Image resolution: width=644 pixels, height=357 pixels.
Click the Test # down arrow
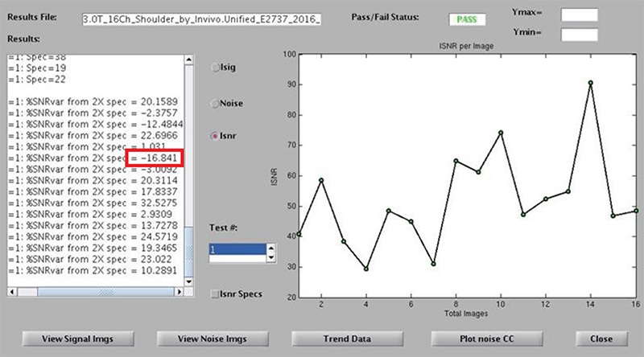click(270, 256)
